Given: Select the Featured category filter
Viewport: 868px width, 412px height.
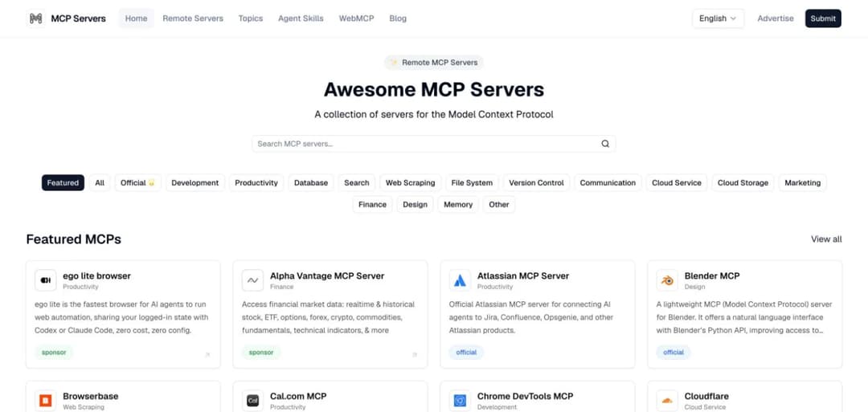Looking at the screenshot, I should pyautogui.click(x=63, y=182).
